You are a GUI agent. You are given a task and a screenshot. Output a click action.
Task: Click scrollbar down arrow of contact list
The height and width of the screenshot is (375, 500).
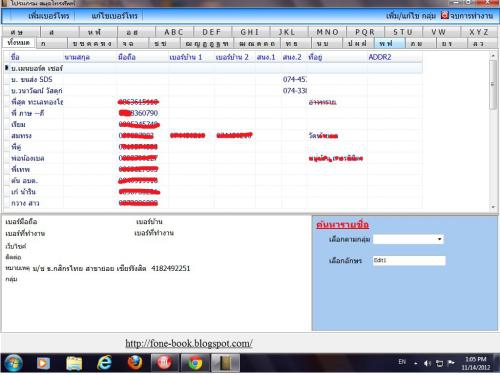(493, 207)
